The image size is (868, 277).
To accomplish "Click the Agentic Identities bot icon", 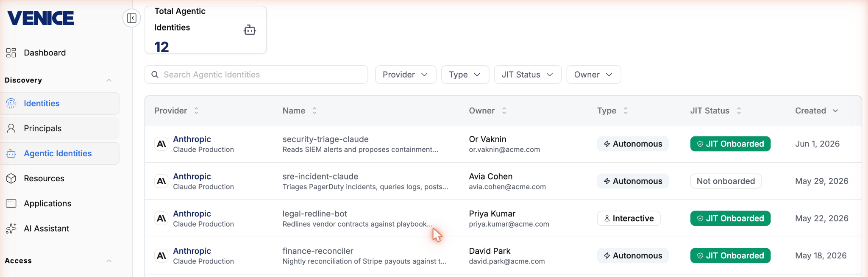I will pyautogui.click(x=11, y=153).
